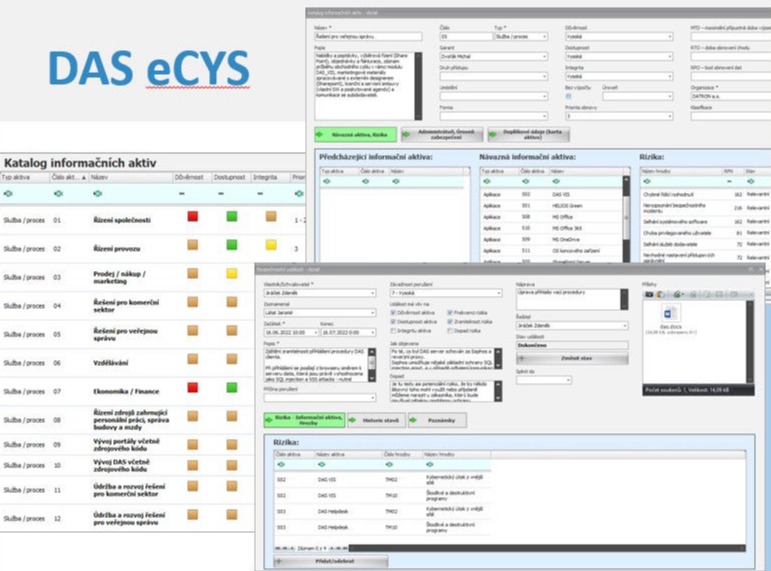
Task: Click filter icon under Číslo aktiva in Návazná aktiva
Action: [526, 181]
